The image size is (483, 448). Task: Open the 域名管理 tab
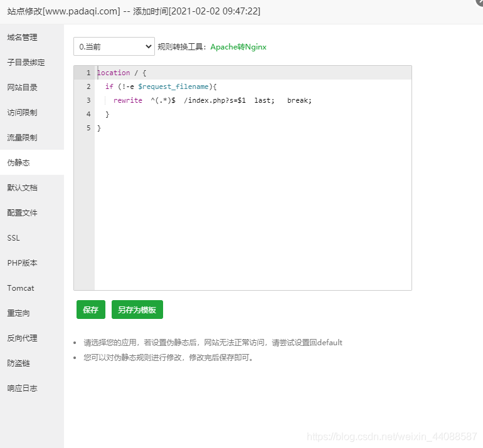23,38
